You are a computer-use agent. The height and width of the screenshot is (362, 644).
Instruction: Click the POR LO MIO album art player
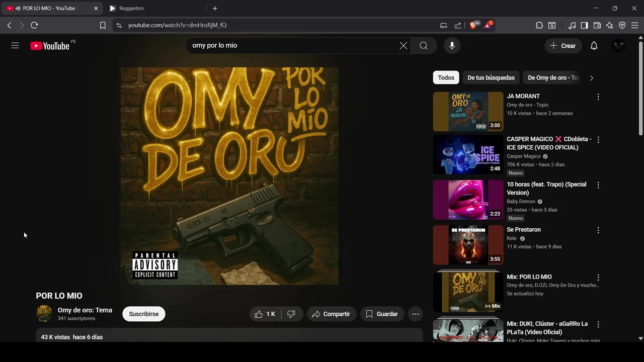(229, 176)
